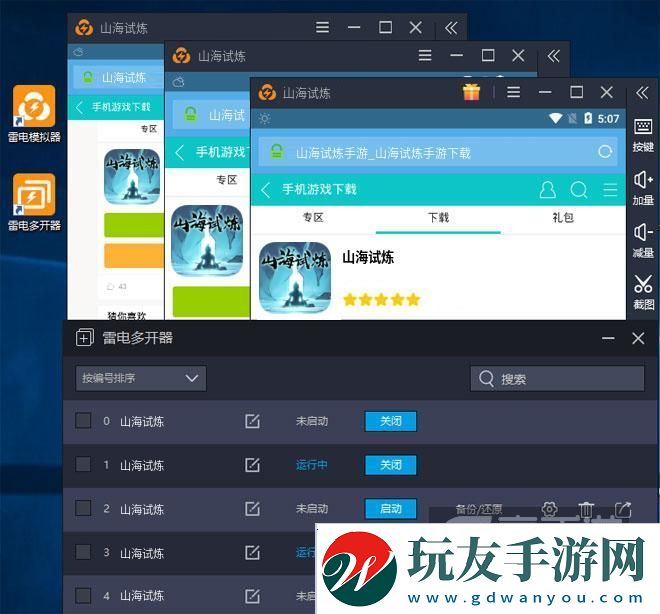Collapse sidebar arrows in rearmost emulator window
Viewport: 660px width, 614px height.
click(451, 28)
